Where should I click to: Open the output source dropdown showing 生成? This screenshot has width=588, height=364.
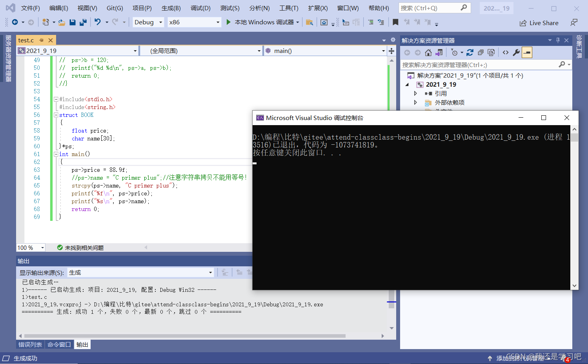140,273
